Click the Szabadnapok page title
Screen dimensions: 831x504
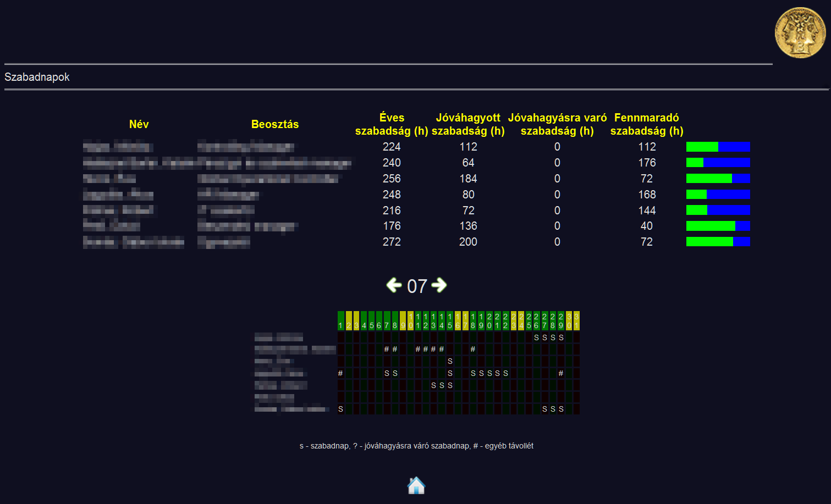[x=37, y=77]
